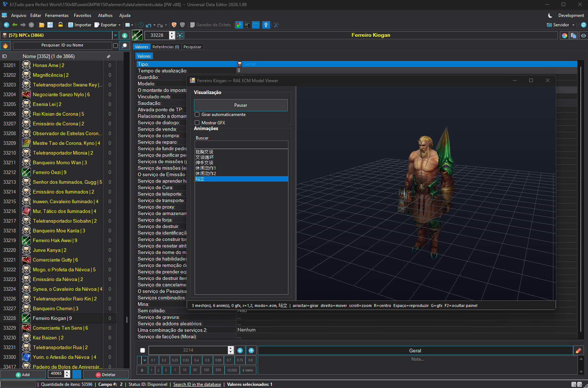Click the blue down arrow beside 3214 field
The width and height of the screenshot is (588, 388).
click(x=240, y=351)
